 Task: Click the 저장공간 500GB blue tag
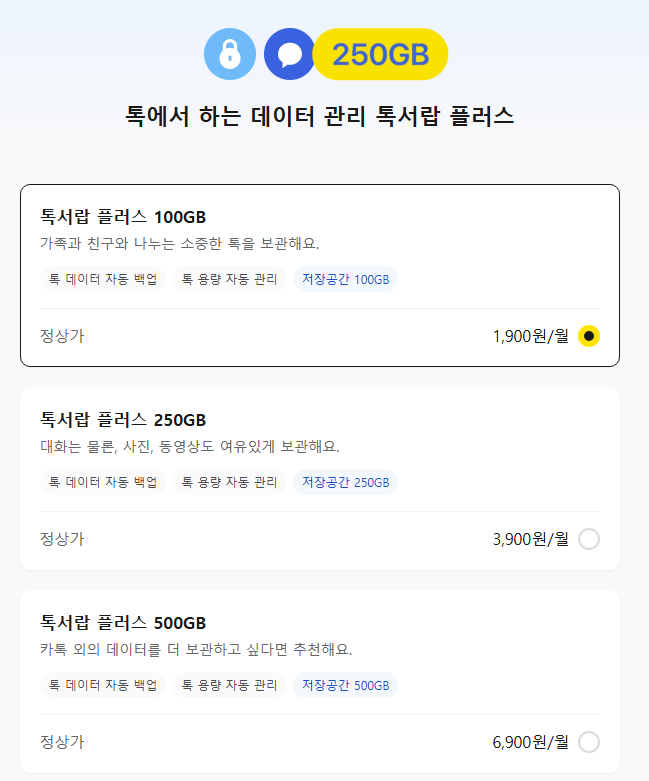point(345,685)
